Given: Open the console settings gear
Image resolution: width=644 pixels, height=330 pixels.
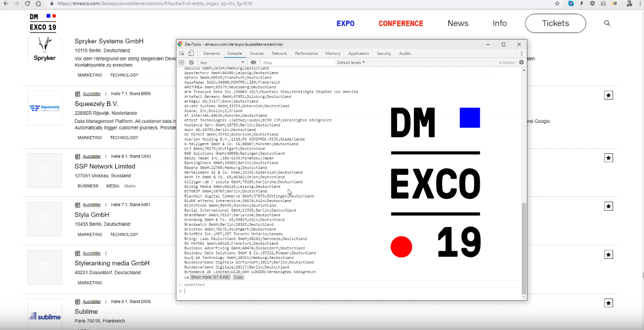Looking at the screenshot, I should pyautogui.click(x=521, y=62).
